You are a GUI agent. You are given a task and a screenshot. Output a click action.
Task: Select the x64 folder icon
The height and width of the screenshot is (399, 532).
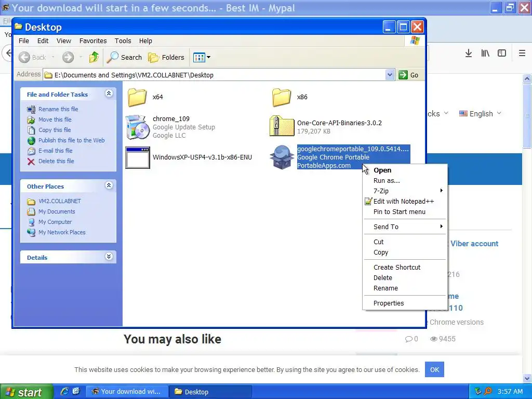click(137, 97)
